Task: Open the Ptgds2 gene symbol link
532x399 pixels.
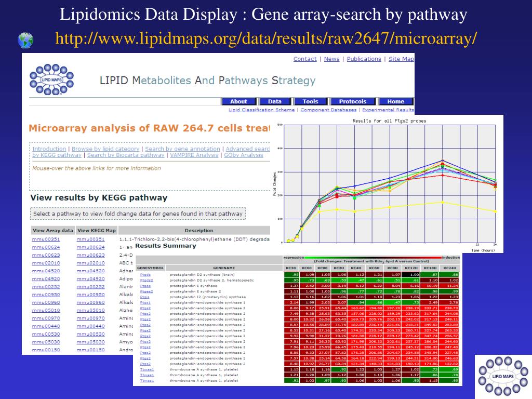Action: (147, 280)
